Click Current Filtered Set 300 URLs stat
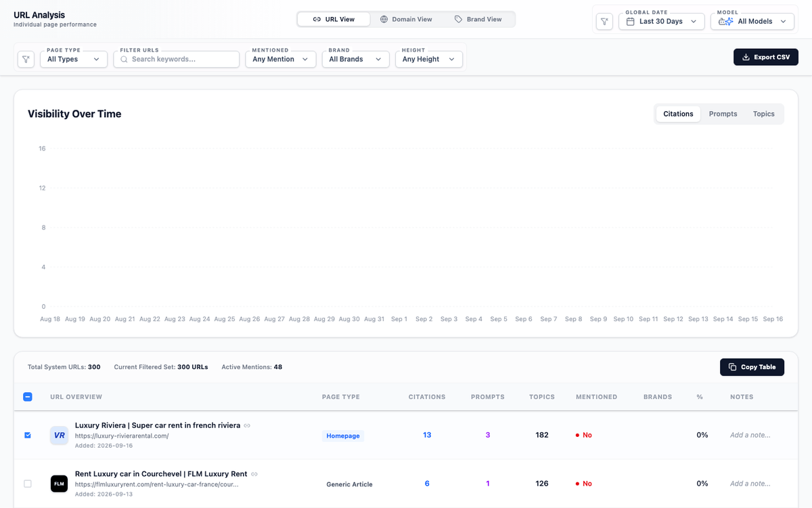Viewport: 812px width, 508px height. [161, 367]
